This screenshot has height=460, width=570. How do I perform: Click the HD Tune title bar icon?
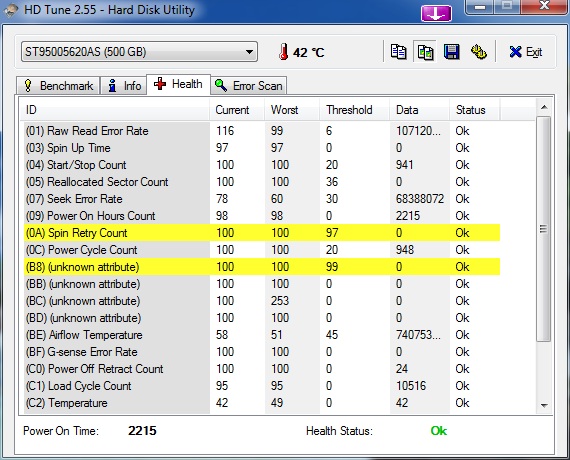(11, 10)
